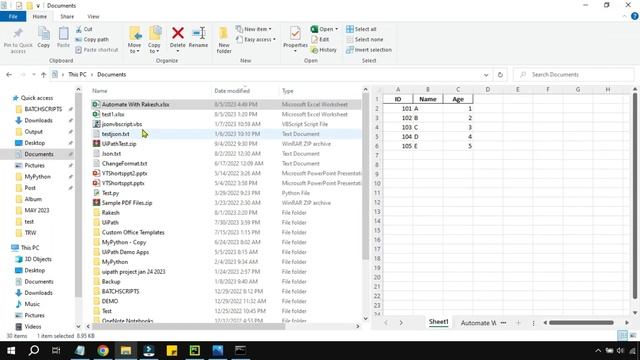
Task: Click Select none
Action: 364,40
